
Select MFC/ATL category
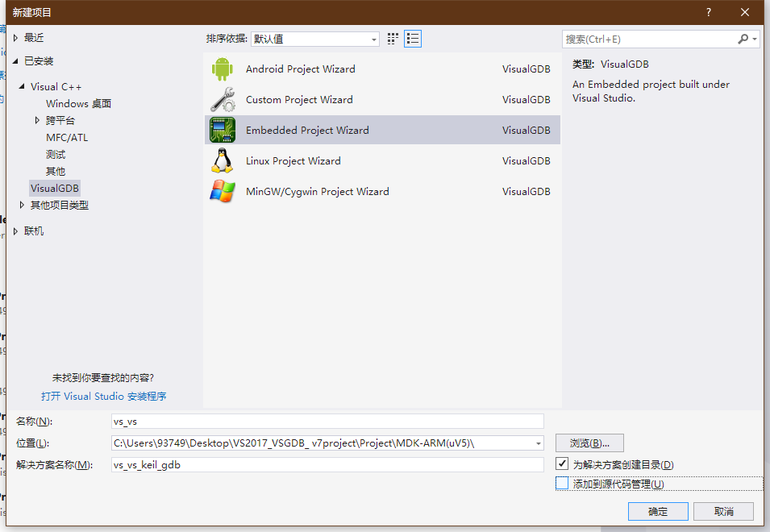pyautogui.click(x=67, y=137)
